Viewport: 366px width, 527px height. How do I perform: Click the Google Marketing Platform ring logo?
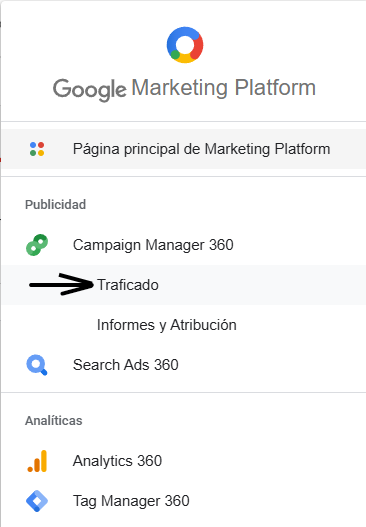click(x=185, y=45)
